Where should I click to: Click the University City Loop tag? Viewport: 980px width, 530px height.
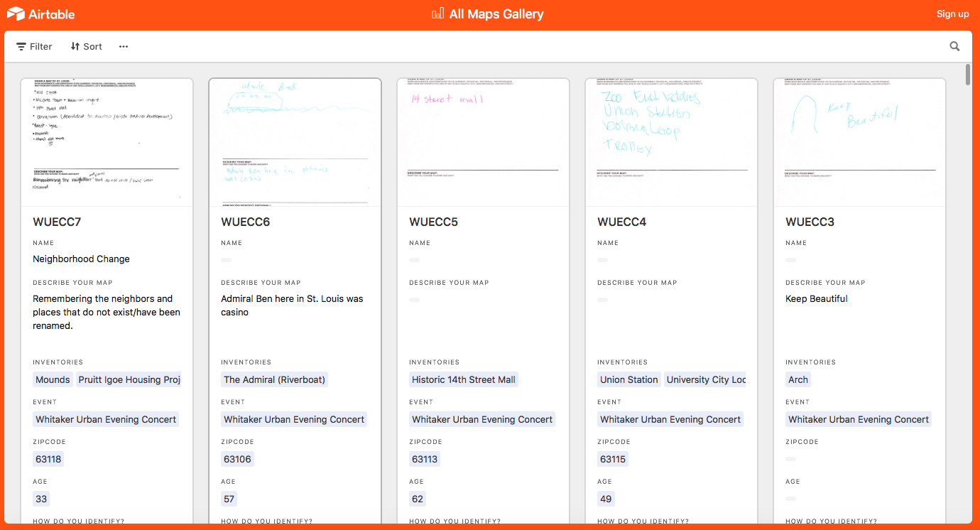click(705, 379)
